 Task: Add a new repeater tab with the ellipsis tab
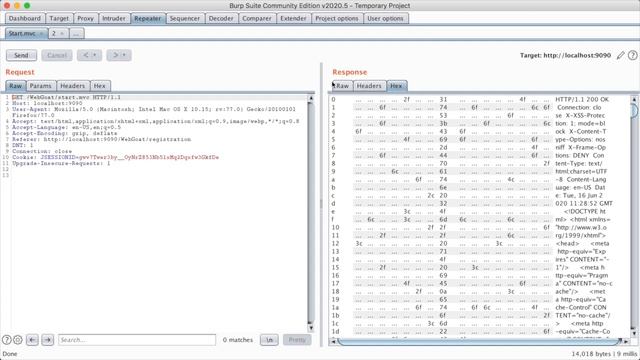tap(76, 33)
